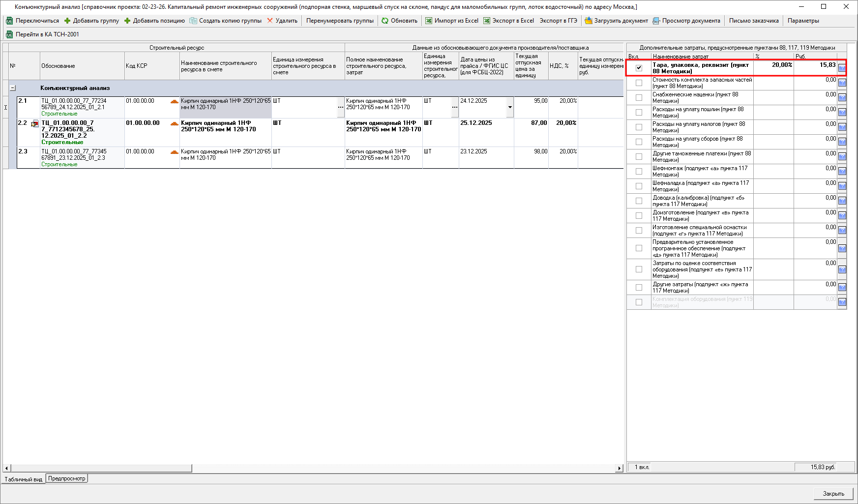Viewport: 858px width, 504px height.
Task: Click the red Delete cross icon
Action: (x=270, y=21)
